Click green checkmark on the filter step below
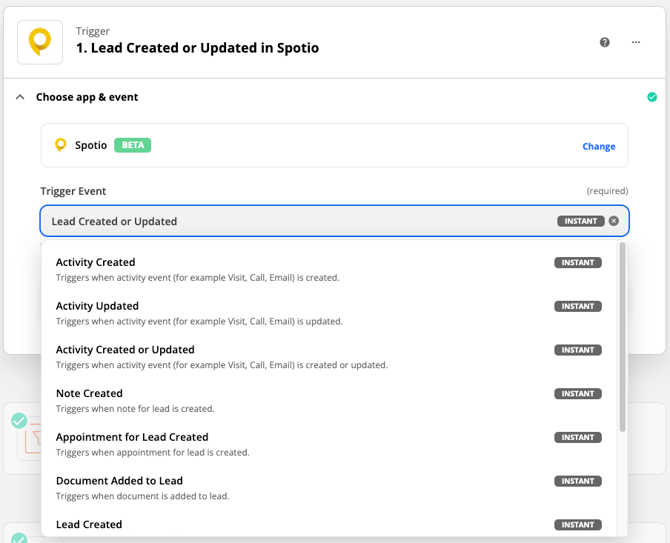The width and height of the screenshot is (670, 543). point(19,420)
